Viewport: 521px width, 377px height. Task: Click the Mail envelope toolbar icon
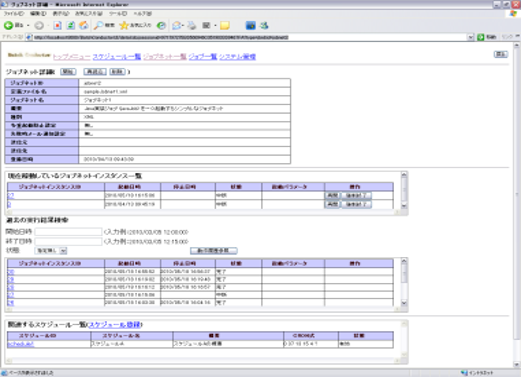176,25
